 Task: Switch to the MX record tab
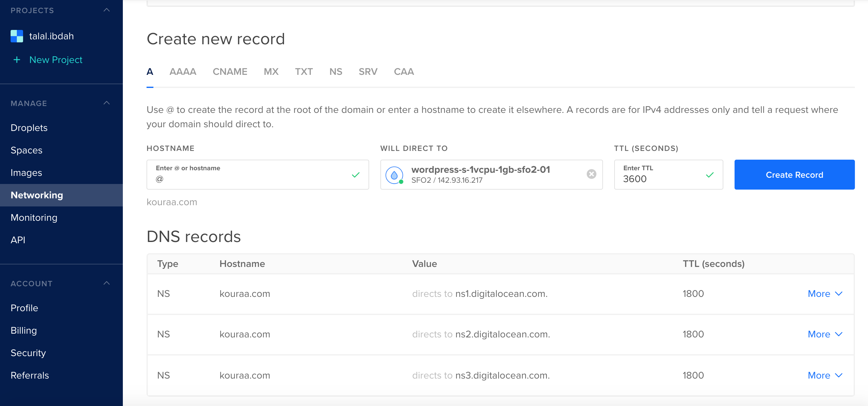(x=271, y=71)
